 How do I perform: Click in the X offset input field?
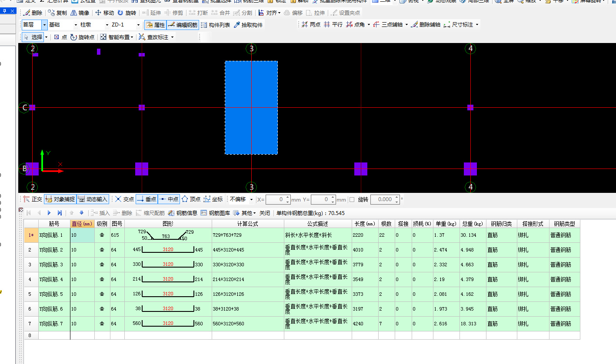276,199
